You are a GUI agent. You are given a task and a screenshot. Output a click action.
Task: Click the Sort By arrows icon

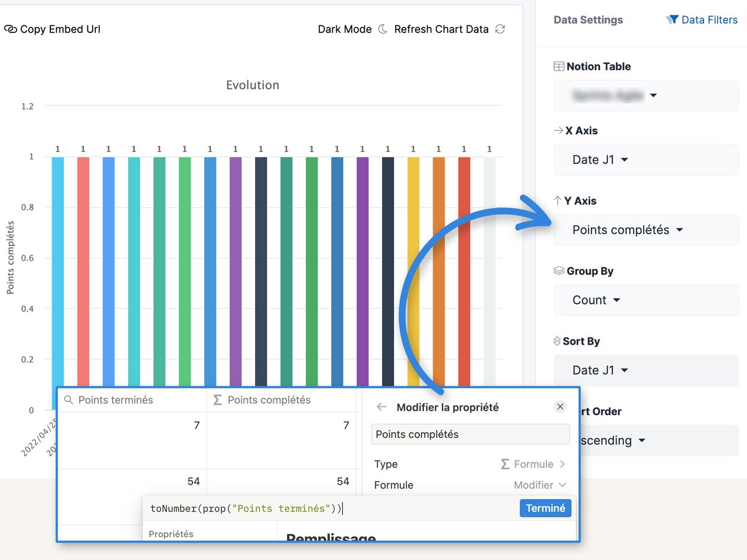pyautogui.click(x=557, y=342)
